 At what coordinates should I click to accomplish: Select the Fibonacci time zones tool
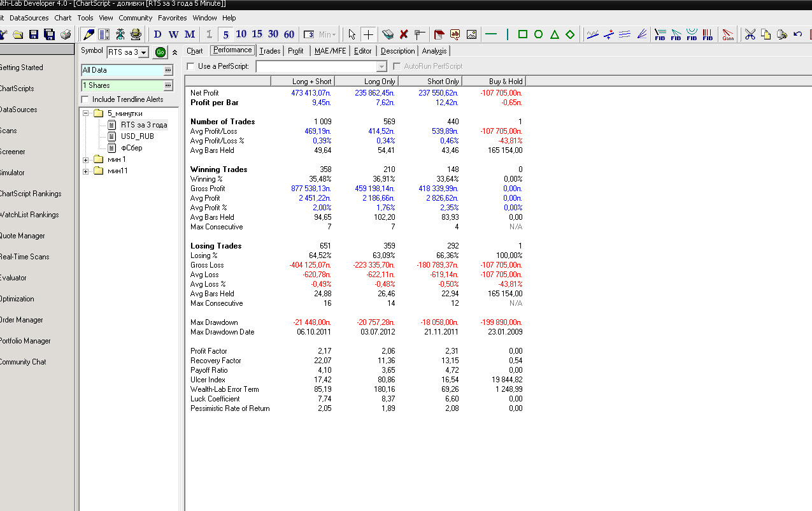click(708, 34)
